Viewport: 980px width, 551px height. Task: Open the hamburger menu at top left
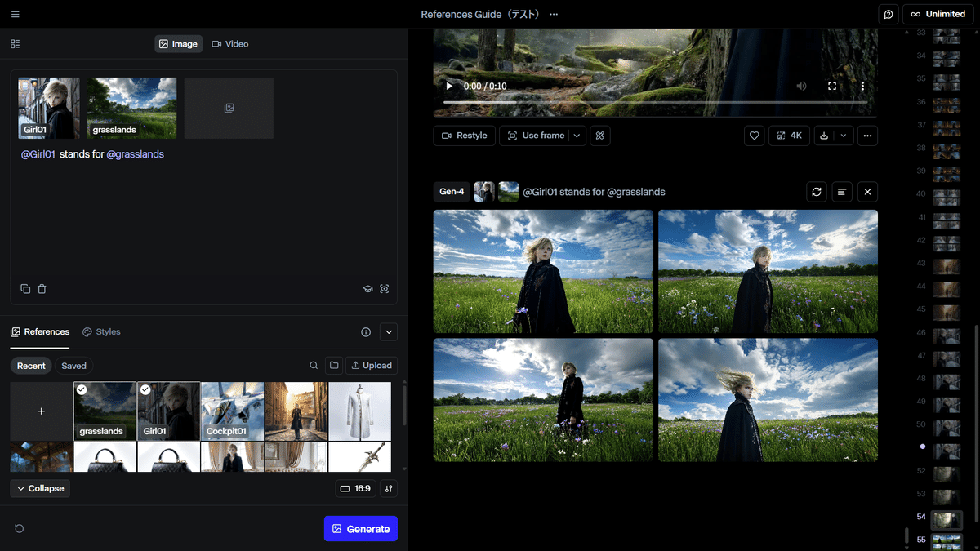coord(16,14)
